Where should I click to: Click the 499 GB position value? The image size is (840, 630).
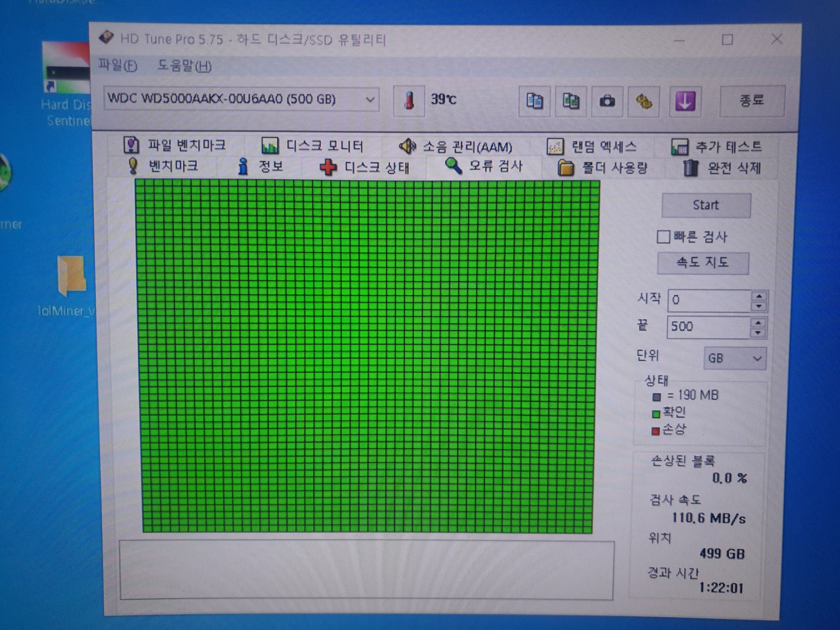pos(722,554)
